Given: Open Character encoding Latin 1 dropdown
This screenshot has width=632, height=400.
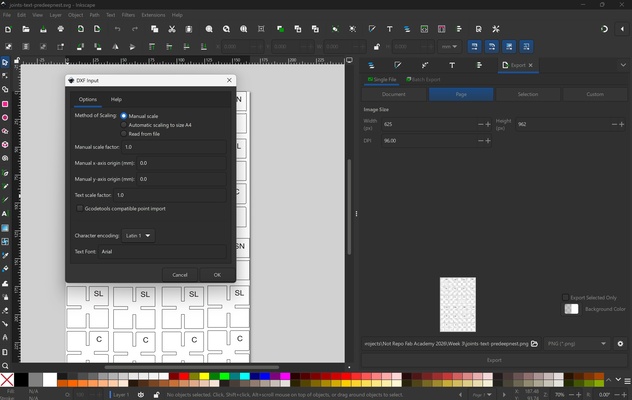Looking at the screenshot, I should (x=138, y=236).
